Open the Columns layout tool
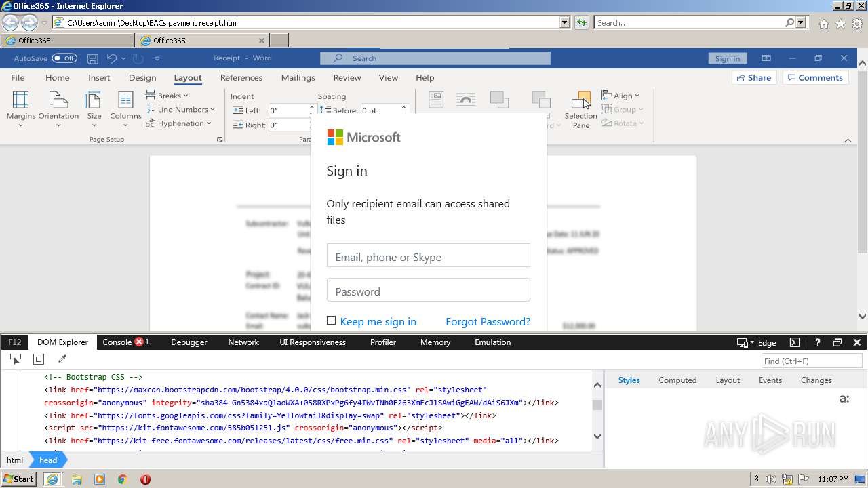 tap(125, 109)
